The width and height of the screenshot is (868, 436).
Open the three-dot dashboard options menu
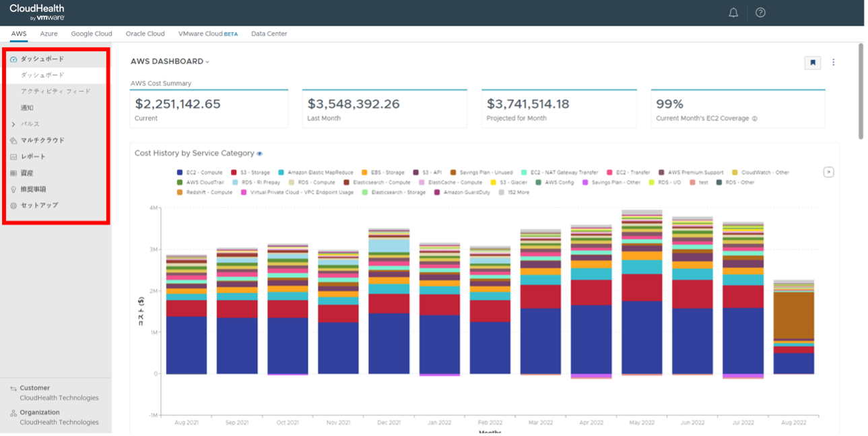(834, 62)
